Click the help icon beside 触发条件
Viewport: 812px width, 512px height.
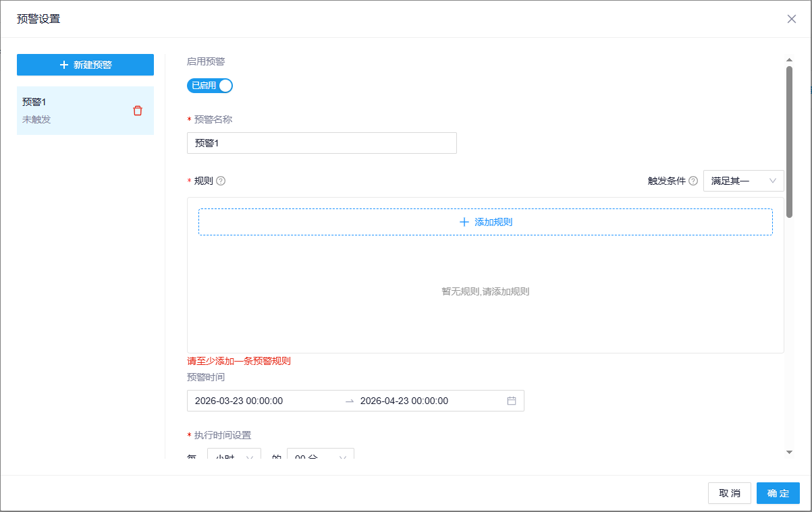coord(693,180)
